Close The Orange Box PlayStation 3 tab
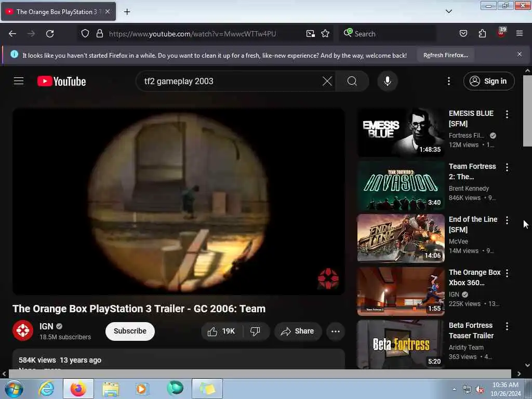The width and height of the screenshot is (532, 399). tap(108, 11)
